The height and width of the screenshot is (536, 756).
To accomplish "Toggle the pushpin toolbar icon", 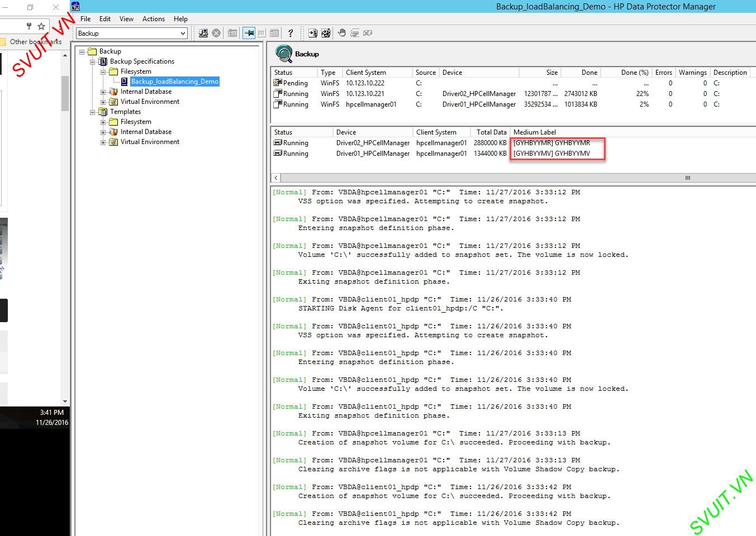I will coord(249,33).
